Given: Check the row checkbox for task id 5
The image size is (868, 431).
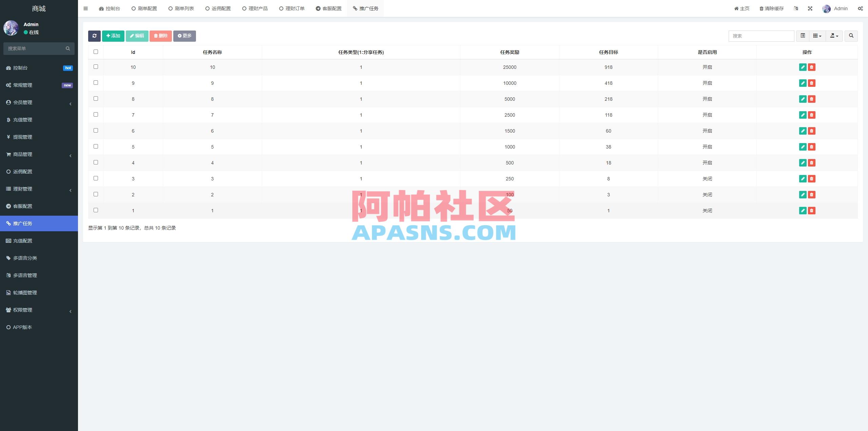Looking at the screenshot, I should click(x=96, y=146).
